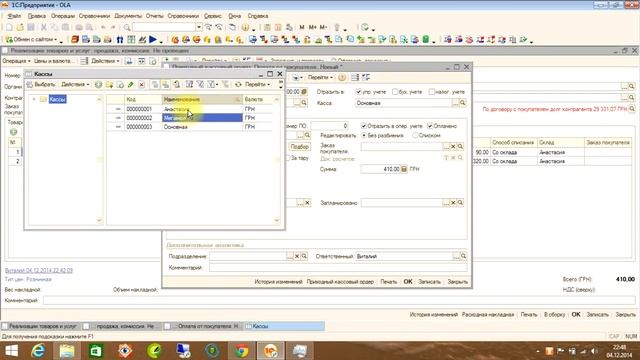This screenshot has width=640, height=360.
Task: Click the red book icon in second toolbar
Action: (x=75, y=40)
